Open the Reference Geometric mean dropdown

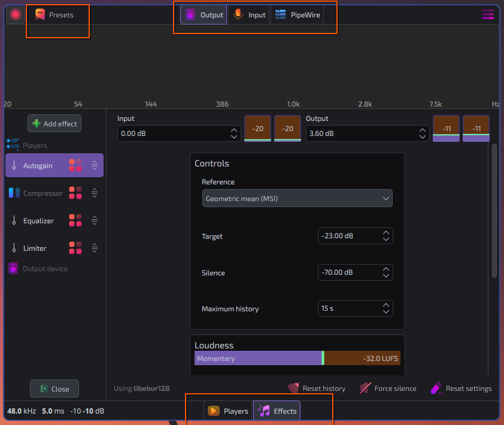(x=297, y=198)
